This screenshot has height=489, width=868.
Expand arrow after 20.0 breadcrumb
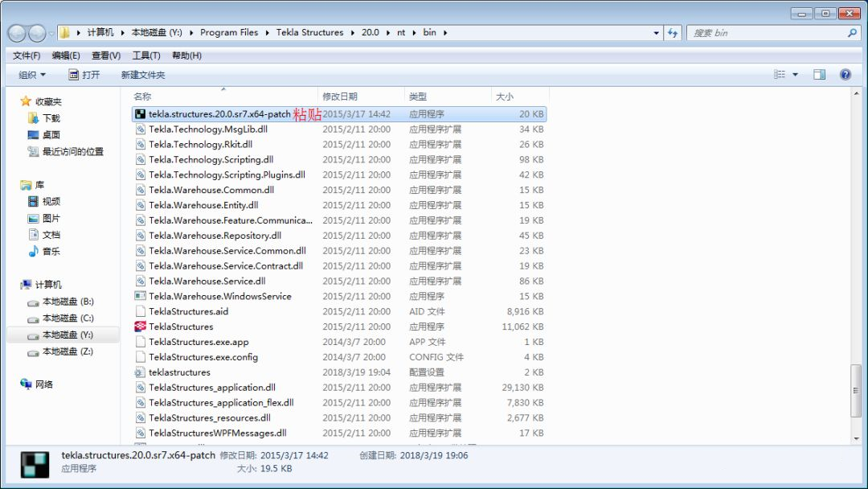pyautogui.click(x=388, y=33)
